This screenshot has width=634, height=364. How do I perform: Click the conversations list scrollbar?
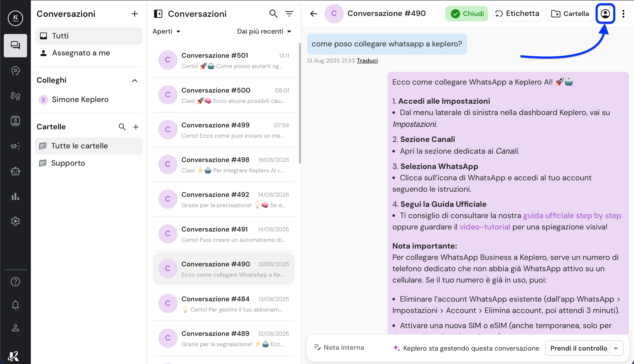pos(300,103)
